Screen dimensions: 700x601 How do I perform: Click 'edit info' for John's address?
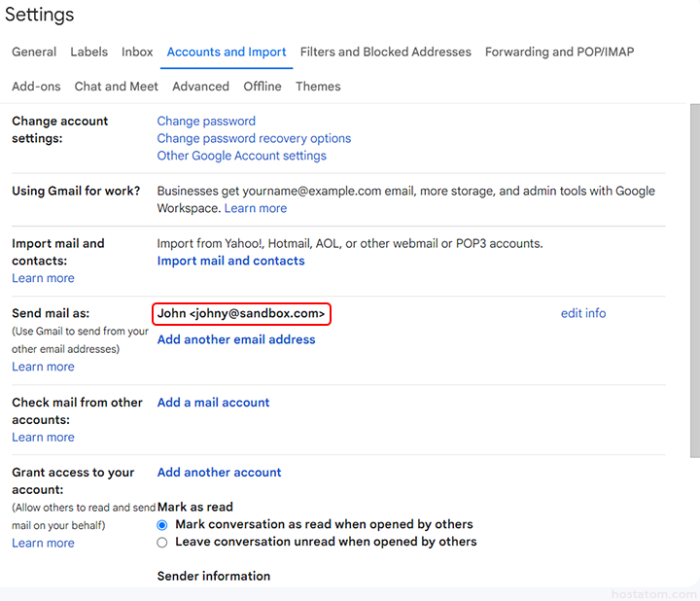pos(583,313)
